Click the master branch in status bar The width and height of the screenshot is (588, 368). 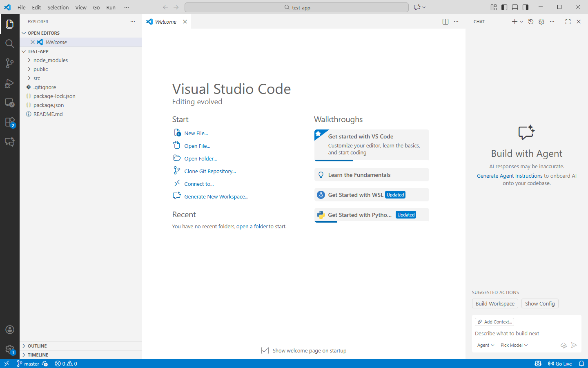tap(28, 364)
